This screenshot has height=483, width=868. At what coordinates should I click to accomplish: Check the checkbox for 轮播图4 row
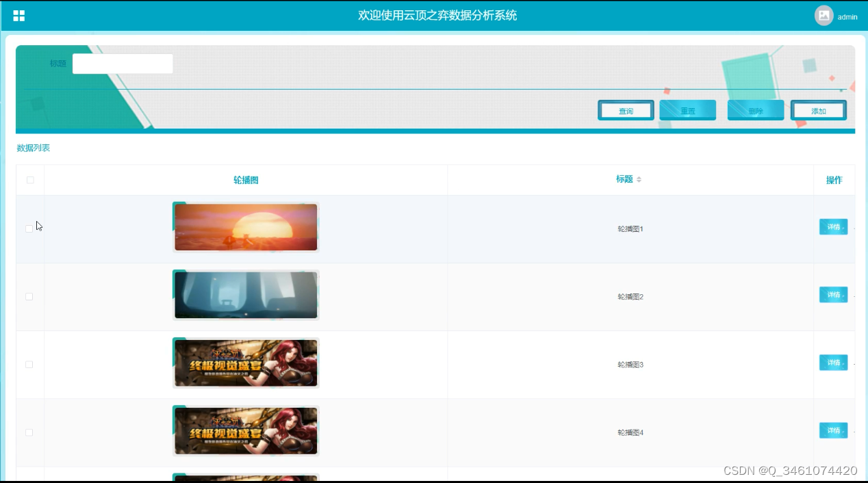[29, 432]
